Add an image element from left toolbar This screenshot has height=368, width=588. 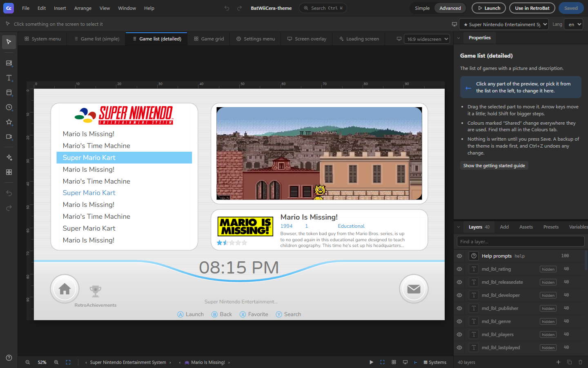pos(9,63)
